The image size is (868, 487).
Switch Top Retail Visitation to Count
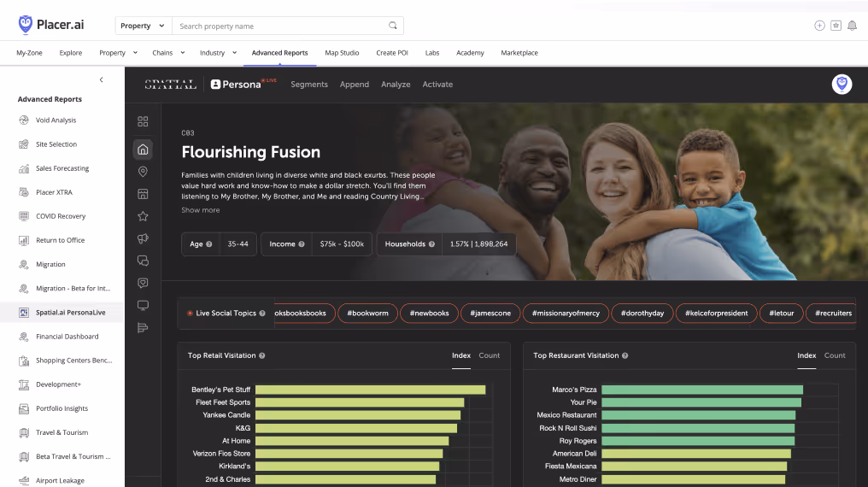(x=490, y=355)
